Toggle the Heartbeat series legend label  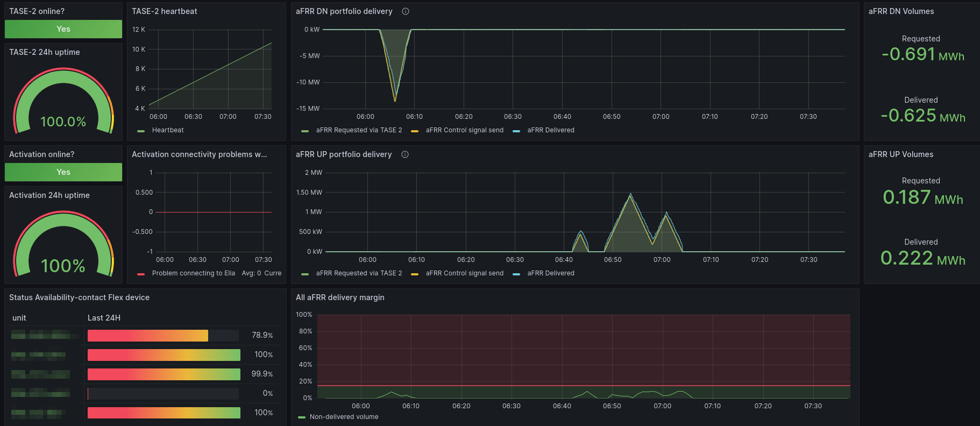click(x=168, y=130)
